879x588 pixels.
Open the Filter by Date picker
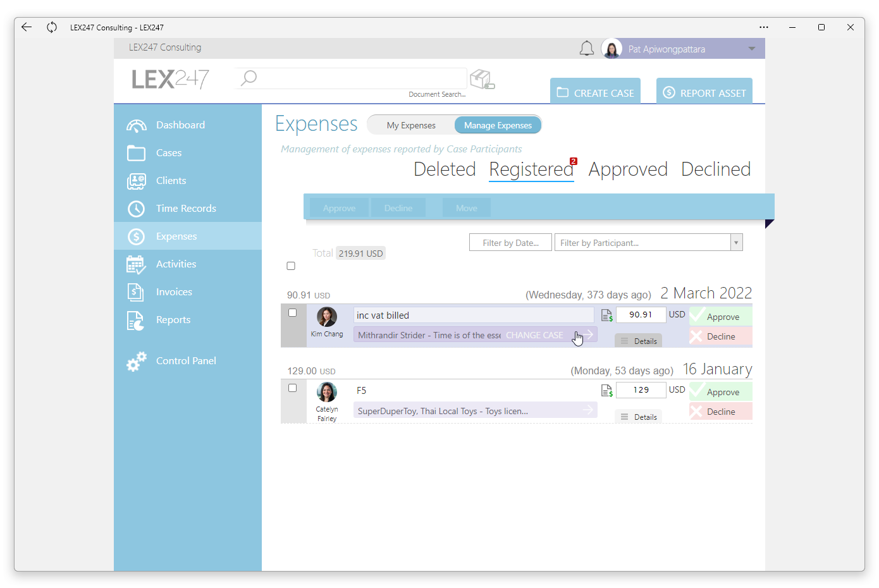pos(510,243)
